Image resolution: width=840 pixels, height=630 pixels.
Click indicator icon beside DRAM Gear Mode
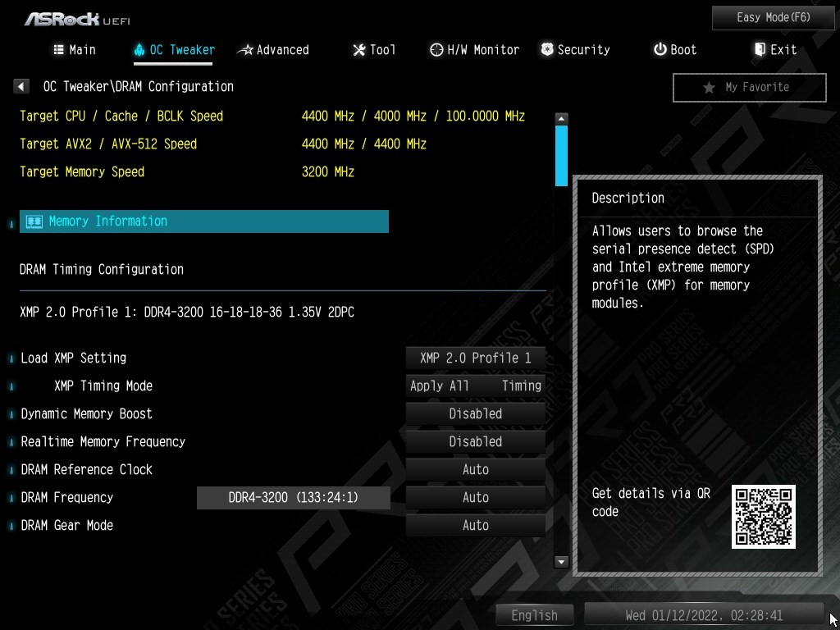[11, 526]
